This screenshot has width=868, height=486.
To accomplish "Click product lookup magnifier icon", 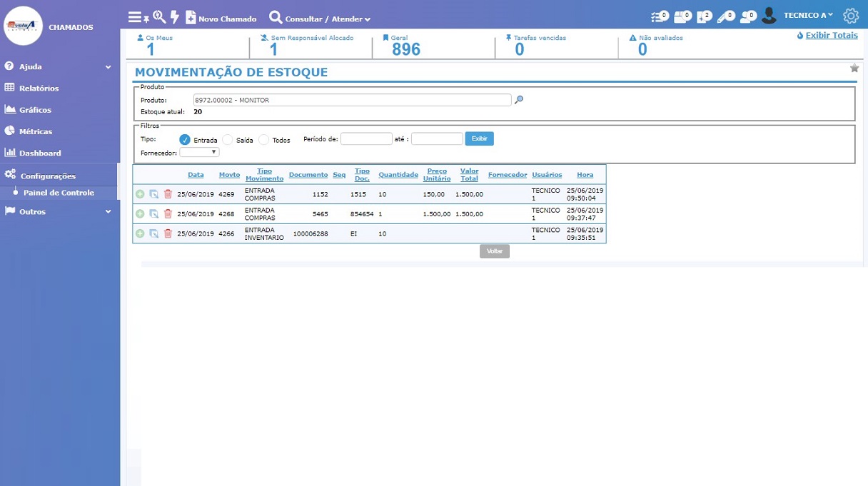I will (519, 100).
